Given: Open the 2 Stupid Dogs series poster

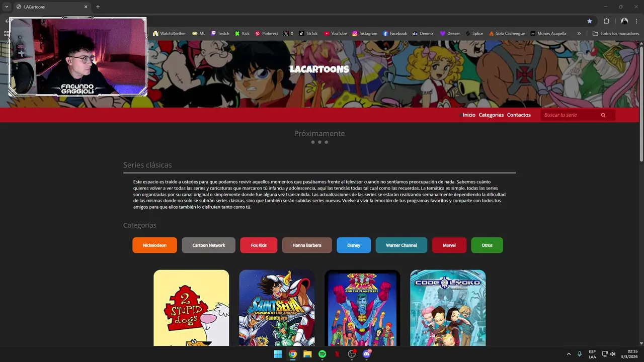Looking at the screenshot, I should pyautogui.click(x=191, y=308).
